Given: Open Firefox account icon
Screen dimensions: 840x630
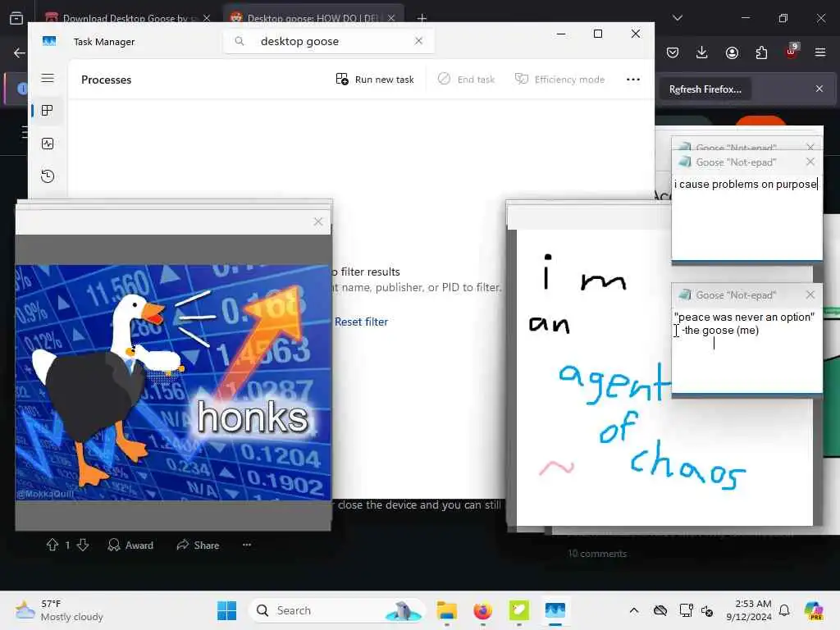Looking at the screenshot, I should click(x=732, y=52).
